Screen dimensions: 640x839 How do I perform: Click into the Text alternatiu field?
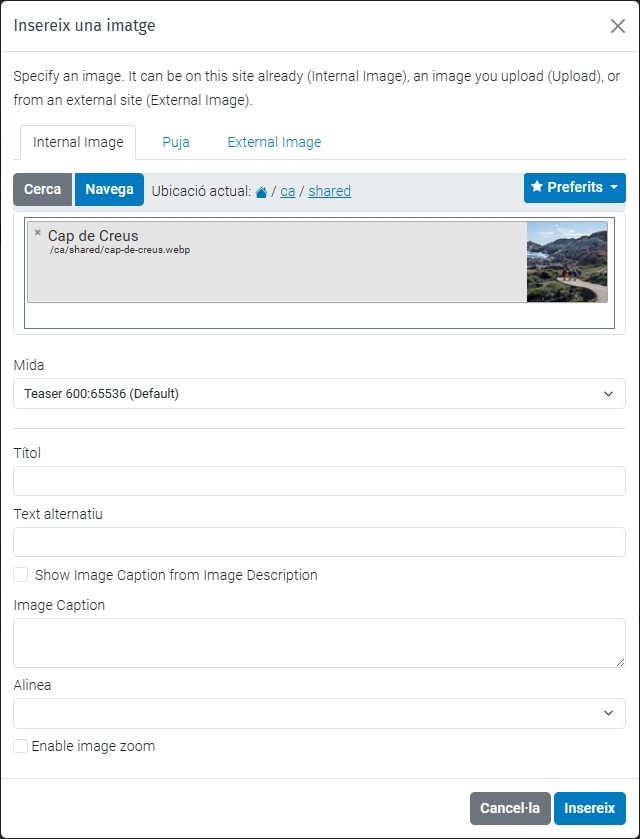pyautogui.click(x=319, y=542)
